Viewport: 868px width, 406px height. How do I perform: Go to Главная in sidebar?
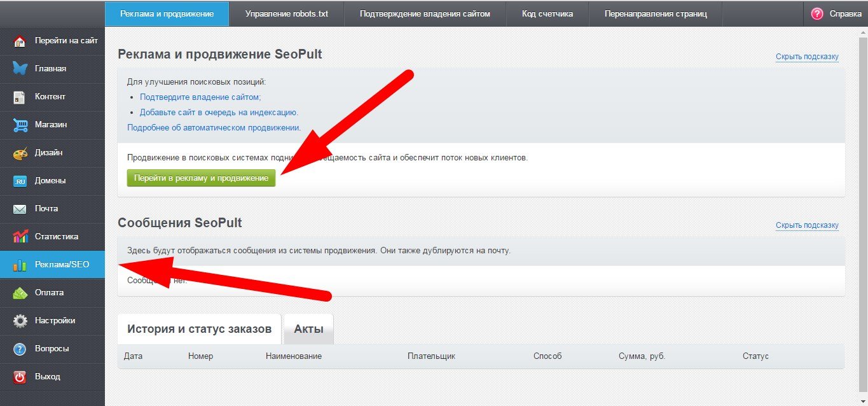[x=50, y=69]
